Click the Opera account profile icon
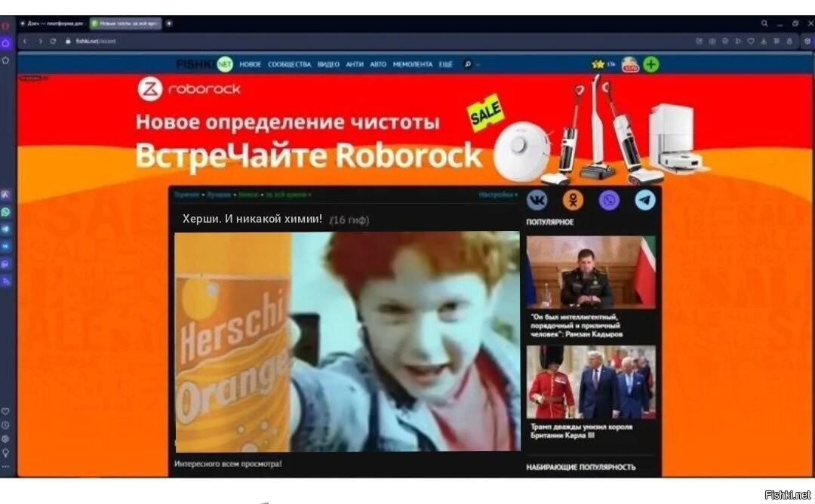Viewport: 815px width, 504px height. pos(789,41)
